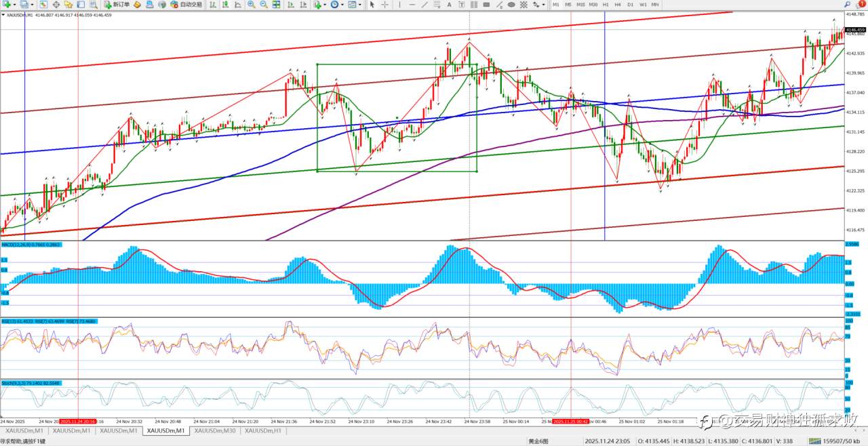
Task: Select the horizontal line tool
Action: (x=412, y=4)
